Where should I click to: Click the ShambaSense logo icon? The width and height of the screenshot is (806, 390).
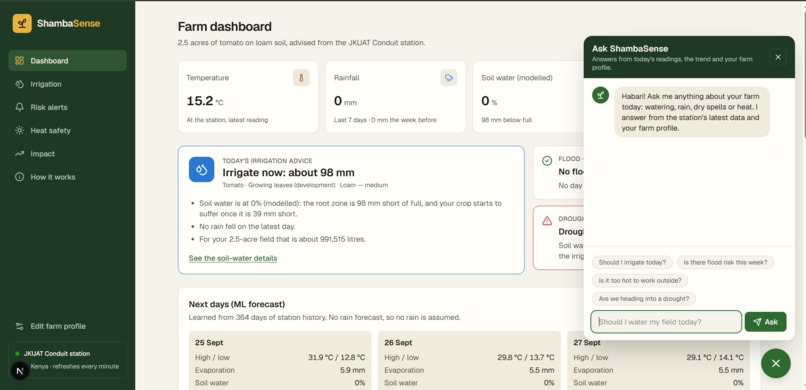(22, 24)
